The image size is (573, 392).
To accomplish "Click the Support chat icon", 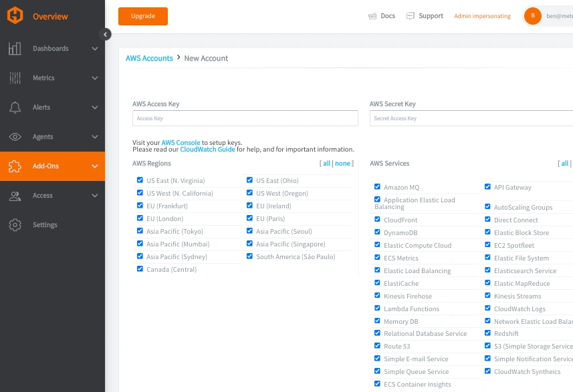I will [411, 16].
